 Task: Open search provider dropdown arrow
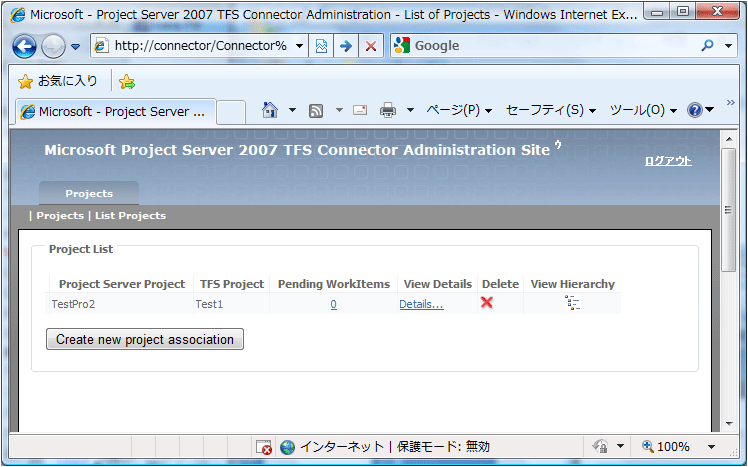[728, 46]
